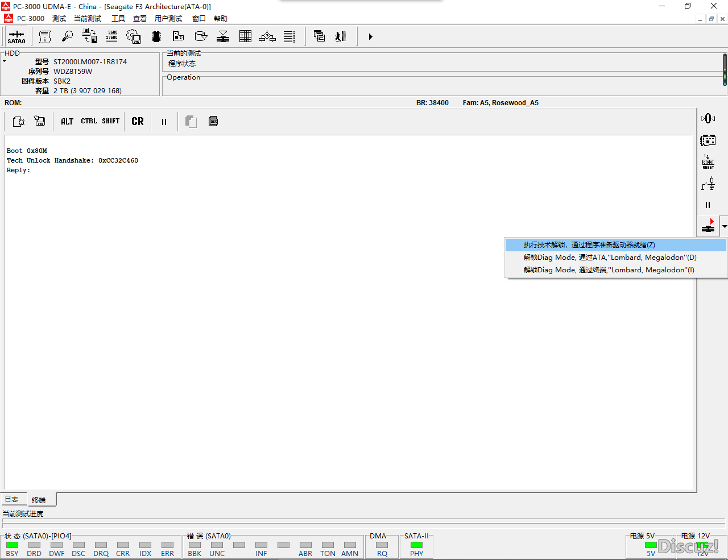Click the play arrow in top toolbar
Image resolution: width=728 pixels, height=560 pixels.
tap(370, 36)
